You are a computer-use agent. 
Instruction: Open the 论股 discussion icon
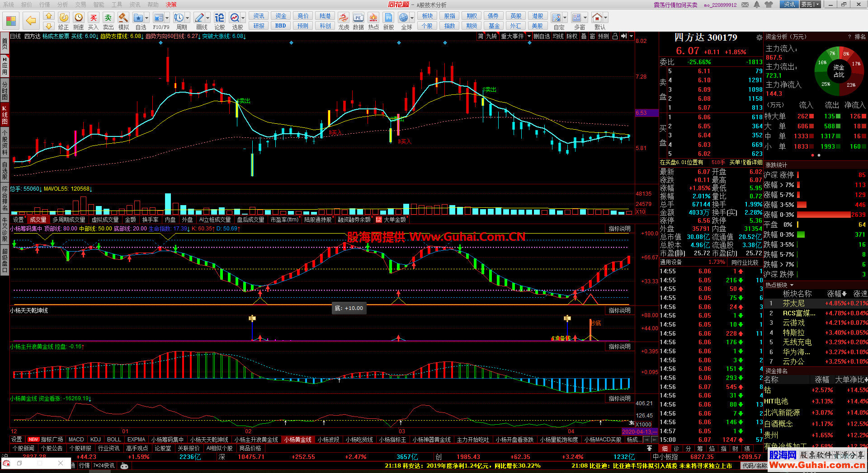(220, 21)
